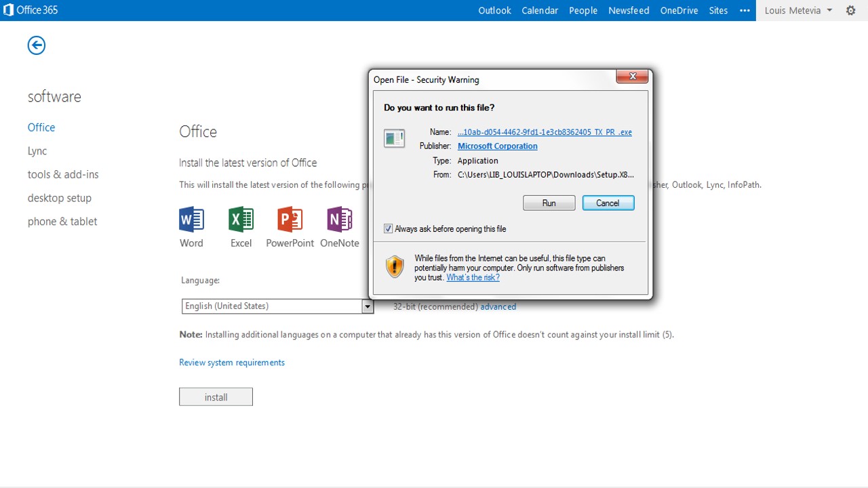Open the ellipsis more menu in top bar

click(745, 10)
